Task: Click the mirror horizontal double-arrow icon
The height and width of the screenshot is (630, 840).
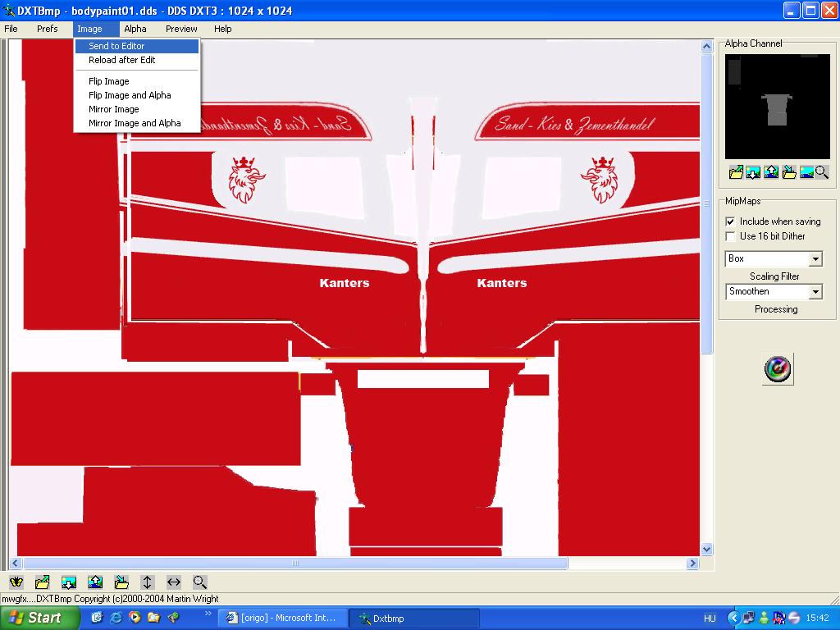Action: 174,582
